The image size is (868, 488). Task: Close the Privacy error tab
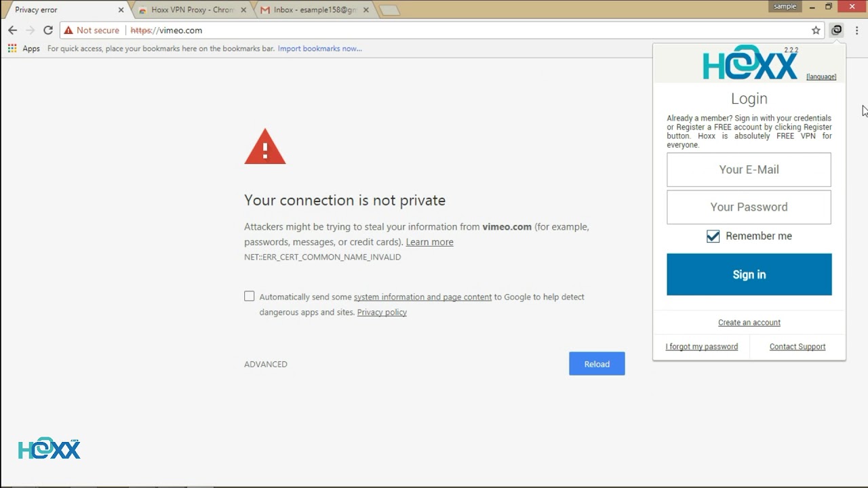coord(121,10)
